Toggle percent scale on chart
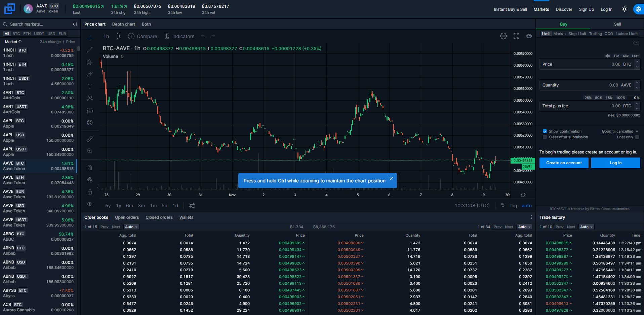 [x=503, y=206]
